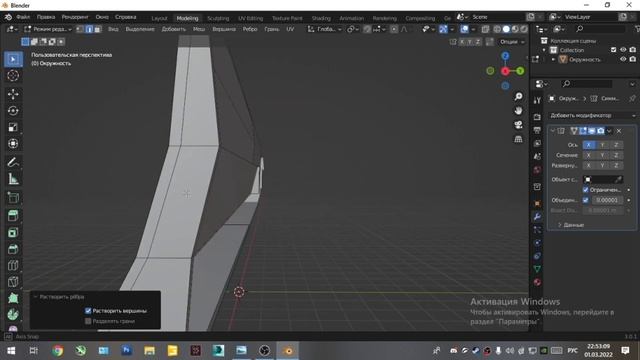The image size is (640, 360).
Task: Expand Окружность object in outliner
Action: 553,60
